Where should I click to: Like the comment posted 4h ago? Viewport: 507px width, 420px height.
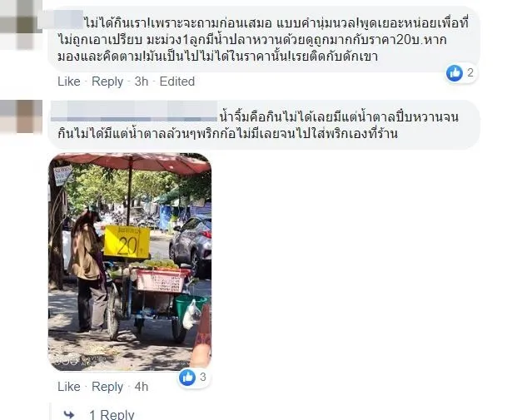pyautogui.click(x=68, y=387)
